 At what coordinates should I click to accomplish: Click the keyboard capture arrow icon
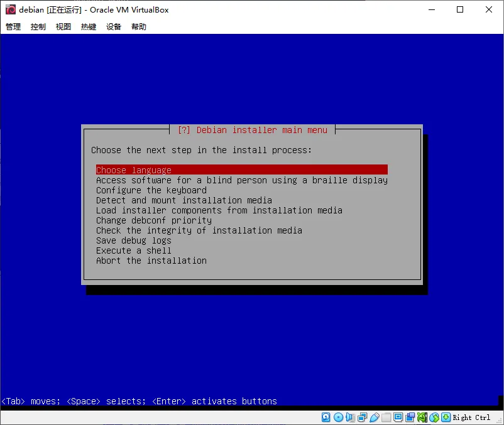point(446,417)
